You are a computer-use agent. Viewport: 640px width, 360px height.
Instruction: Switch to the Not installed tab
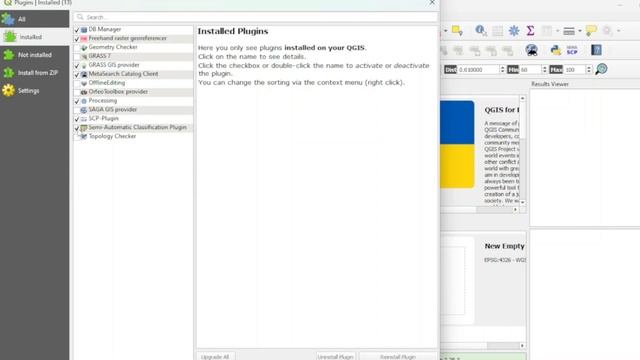[x=35, y=55]
